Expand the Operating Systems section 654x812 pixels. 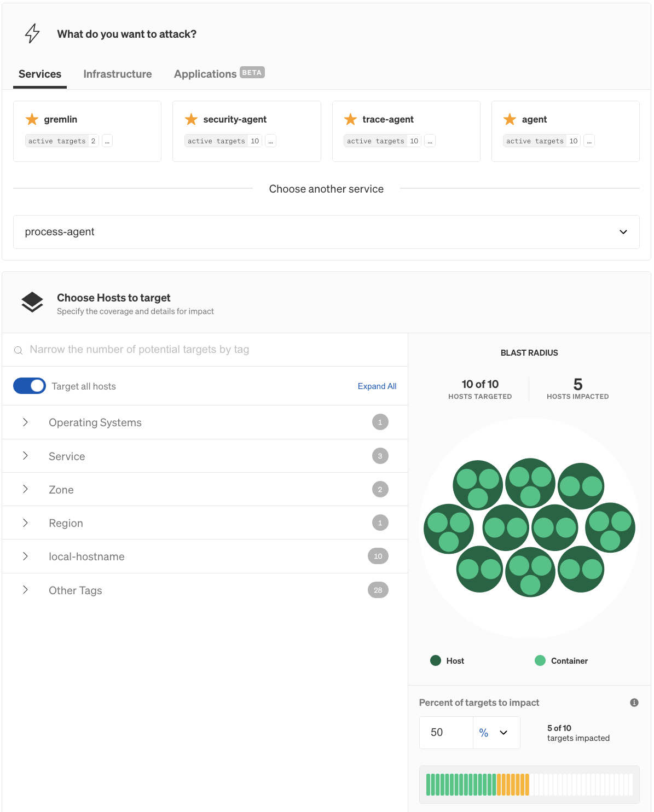click(x=25, y=422)
